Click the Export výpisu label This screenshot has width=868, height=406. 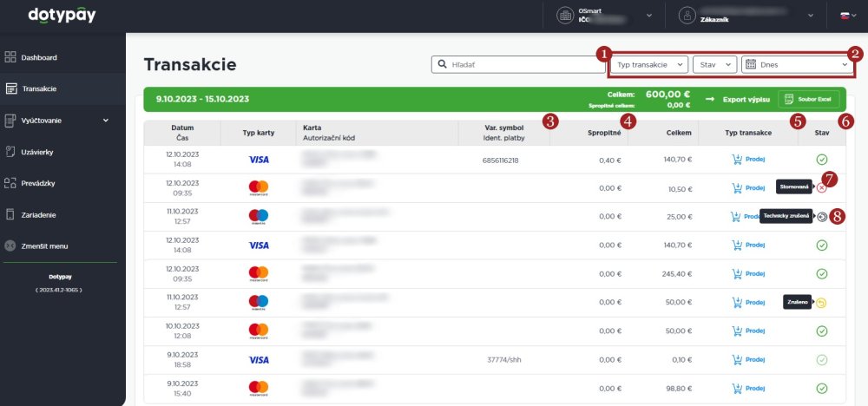[746, 100]
